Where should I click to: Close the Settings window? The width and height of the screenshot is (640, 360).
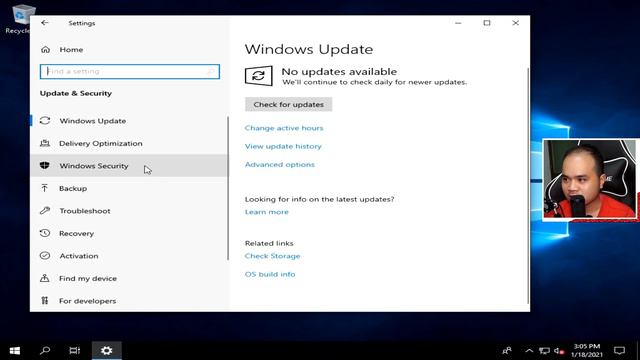(x=516, y=23)
